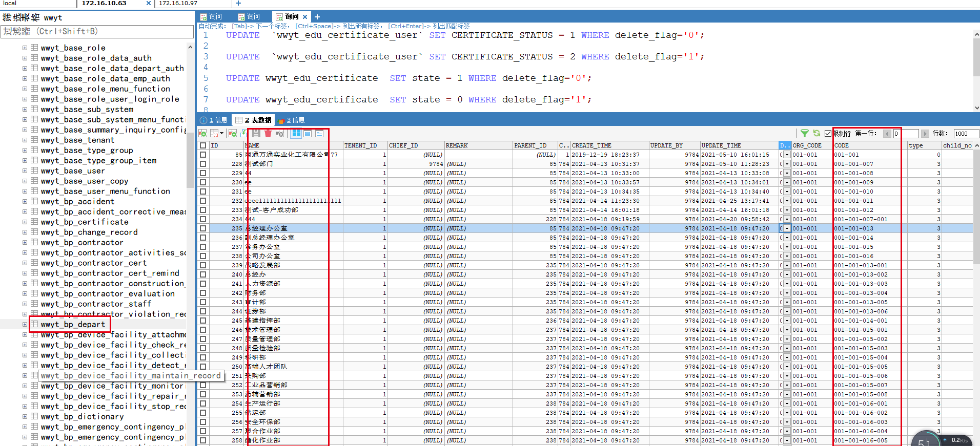Click the table icon beside wwyt_bp_dictionary
This screenshot has width=980, height=446.
(34, 416)
